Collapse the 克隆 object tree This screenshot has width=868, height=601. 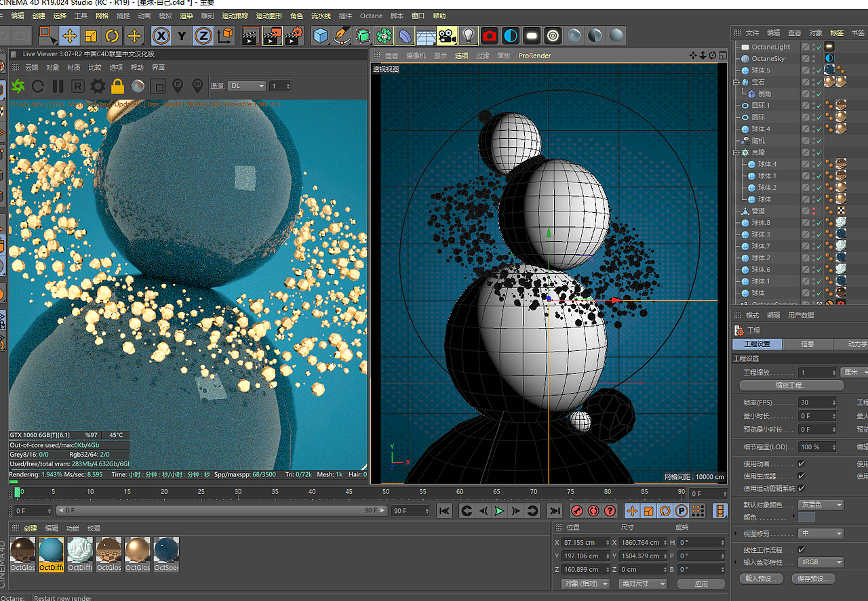point(736,152)
